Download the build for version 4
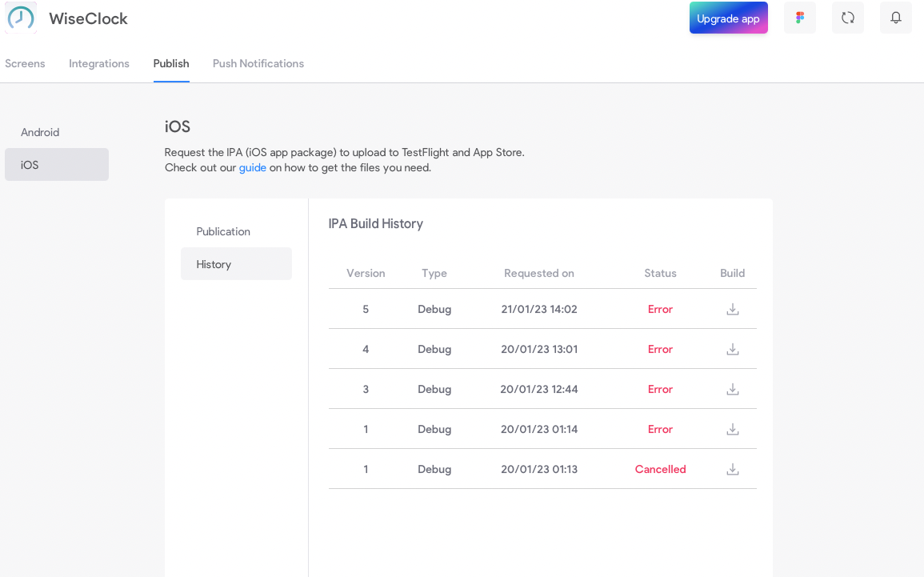924x577 pixels. point(733,350)
